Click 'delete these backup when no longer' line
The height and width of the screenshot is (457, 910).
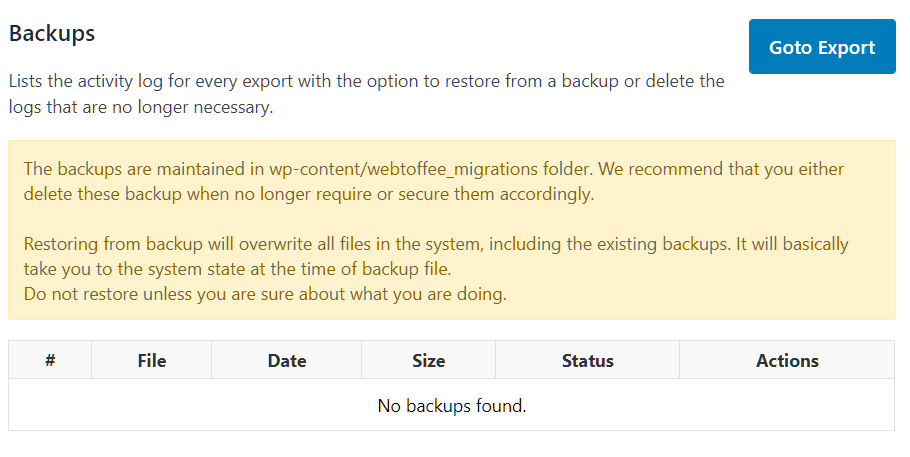pos(309,194)
